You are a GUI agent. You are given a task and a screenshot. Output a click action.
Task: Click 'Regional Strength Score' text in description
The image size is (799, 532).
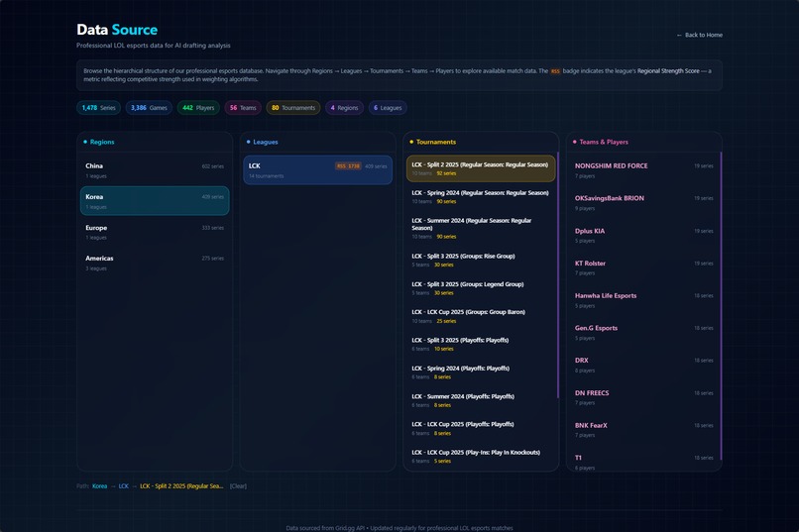[668, 71]
